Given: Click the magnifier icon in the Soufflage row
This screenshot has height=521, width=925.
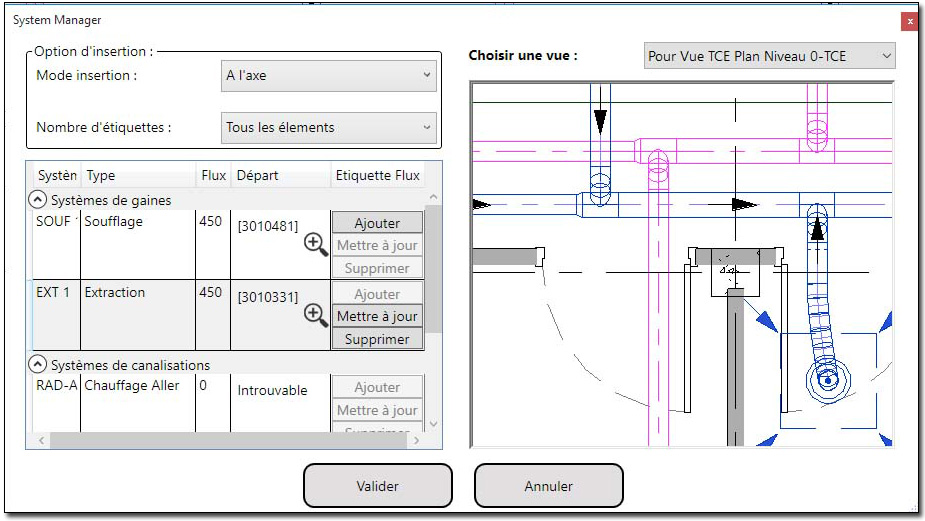Looking at the screenshot, I should 316,245.
